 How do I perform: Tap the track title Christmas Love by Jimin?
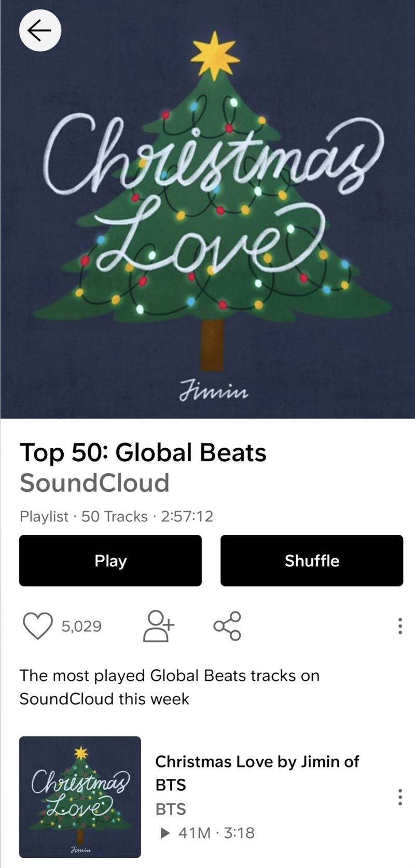tap(257, 773)
